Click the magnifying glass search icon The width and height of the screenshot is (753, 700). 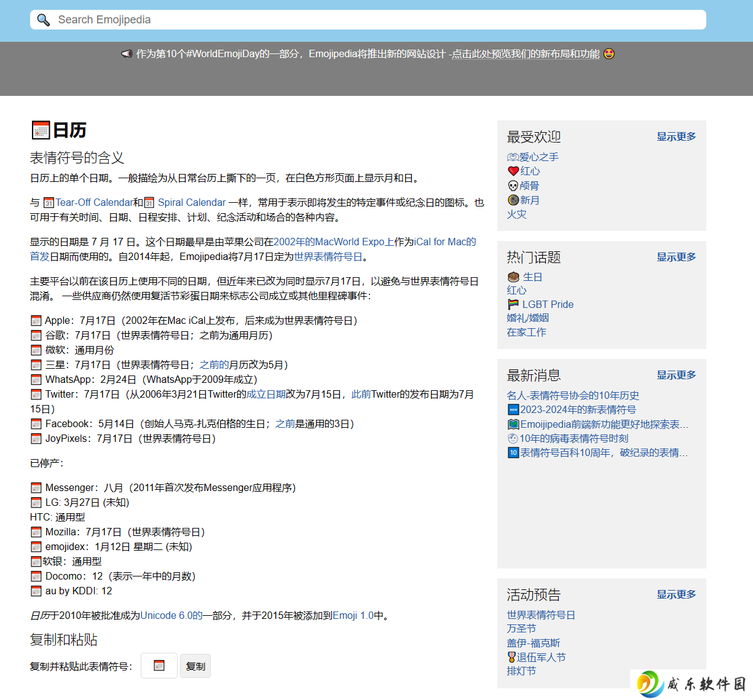(43, 20)
